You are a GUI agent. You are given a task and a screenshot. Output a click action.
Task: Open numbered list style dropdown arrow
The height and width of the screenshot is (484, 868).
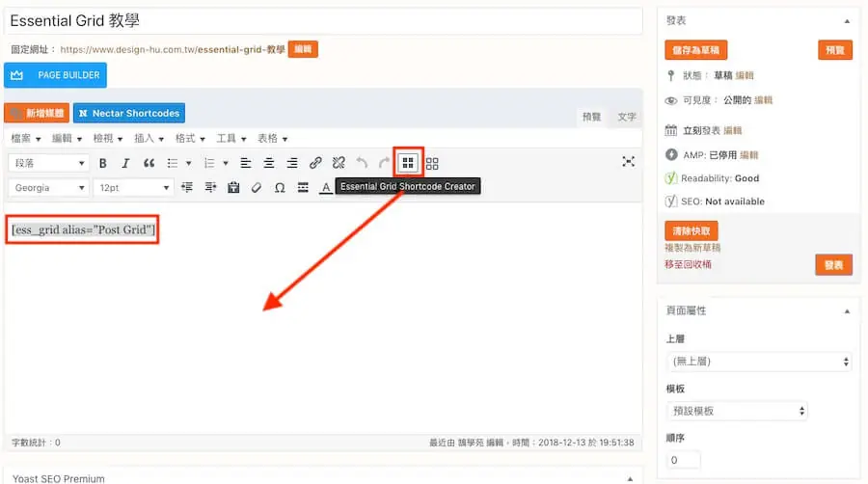226,163
